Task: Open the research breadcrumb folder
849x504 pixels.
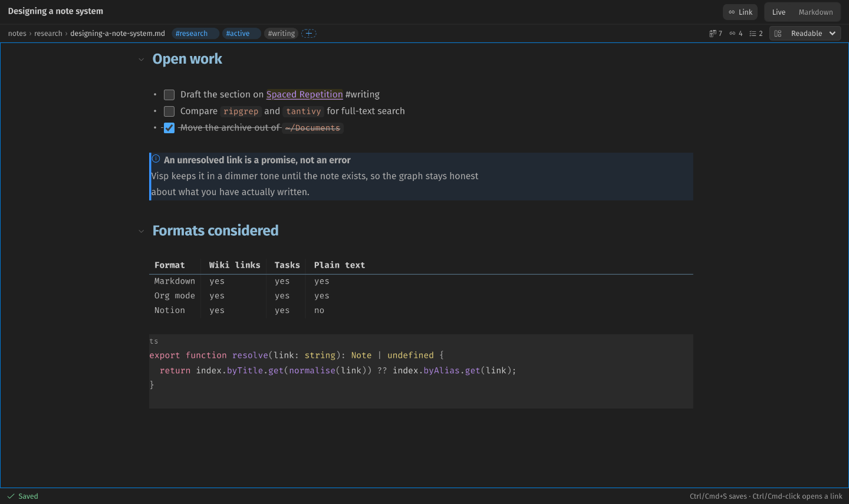Action: 48,34
